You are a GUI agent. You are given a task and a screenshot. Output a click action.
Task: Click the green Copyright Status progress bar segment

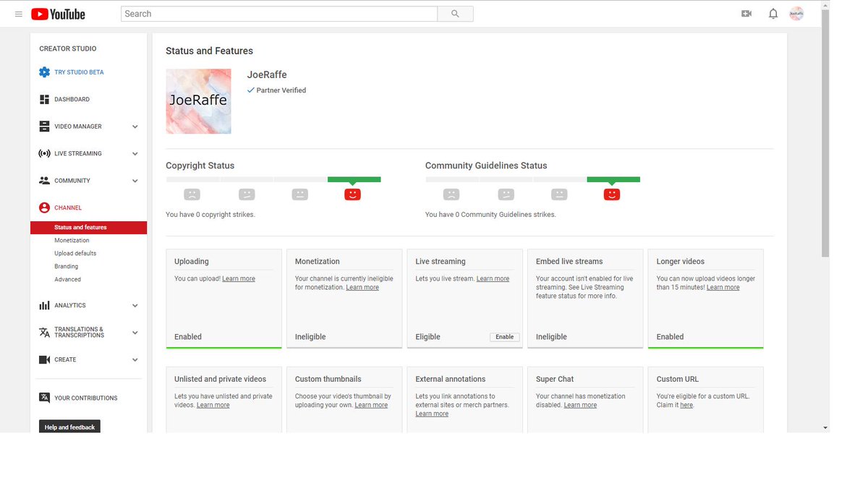[x=354, y=179]
